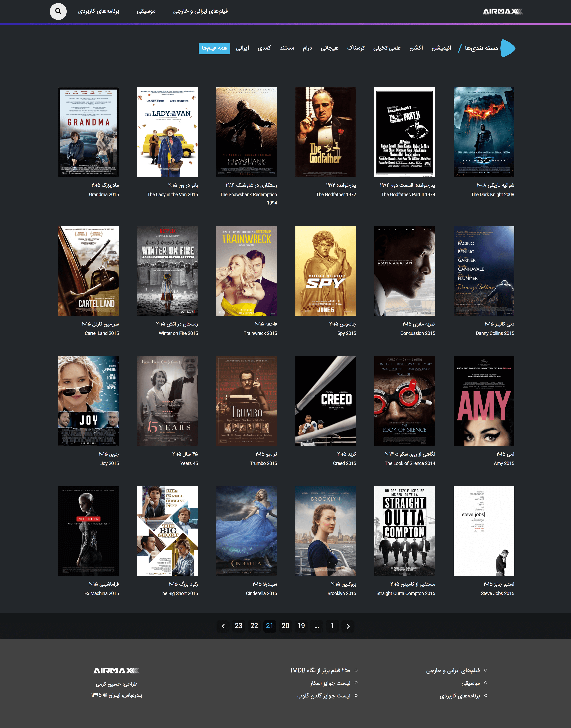The width and height of the screenshot is (571, 728).
Task: Open the Trainwreck poster
Action: coord(246,271)
